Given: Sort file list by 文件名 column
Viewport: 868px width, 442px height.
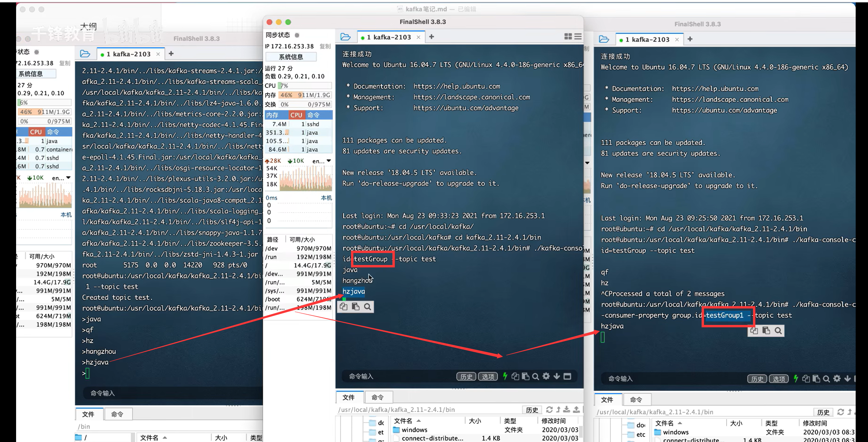Looking at the screenshot, I should pyautogui.click(x=403, y=420).
